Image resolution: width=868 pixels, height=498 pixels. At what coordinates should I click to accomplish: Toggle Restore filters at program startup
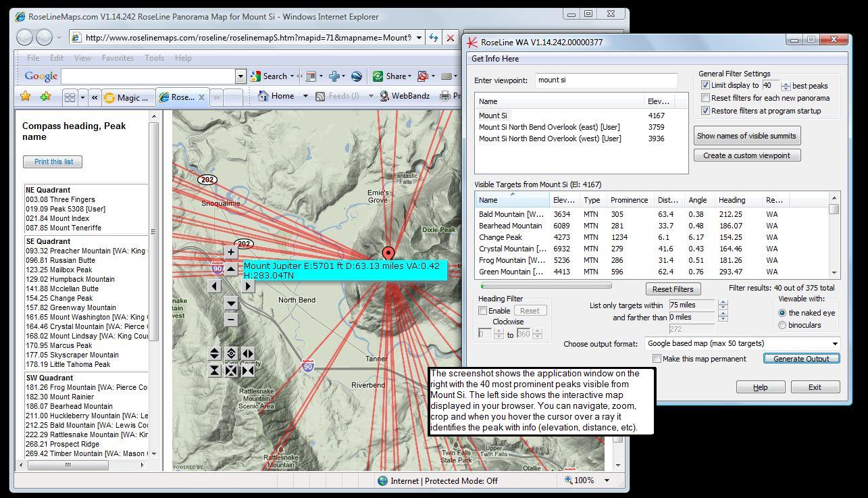click(x=705, y=111)
